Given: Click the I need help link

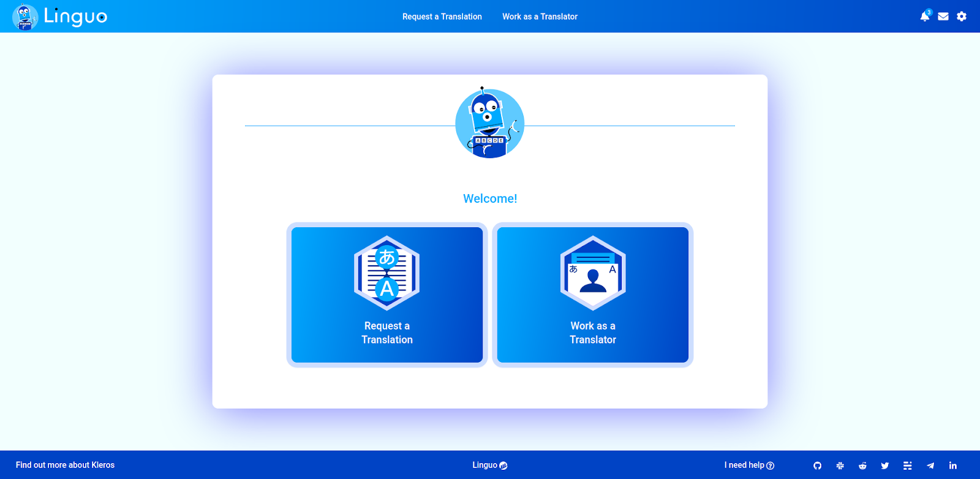Looking at the screenshot, I should coord(749,465).
